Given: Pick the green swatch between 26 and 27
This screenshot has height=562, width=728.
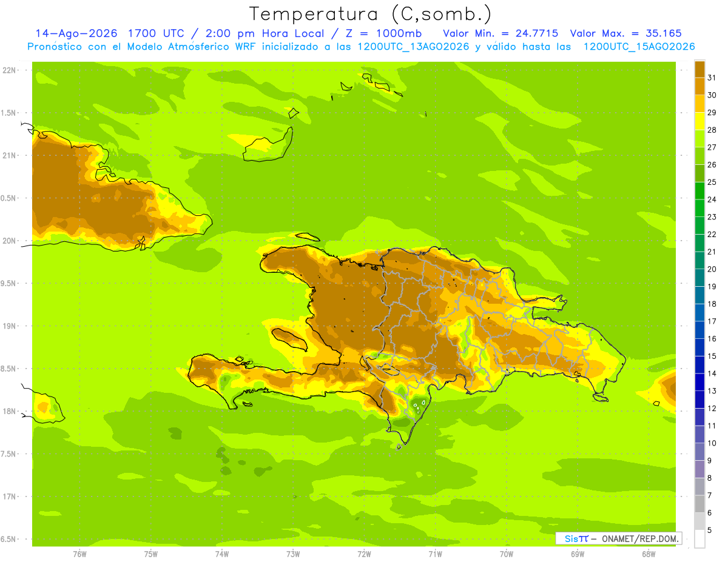Looking at the screenshot, I should 699,156.
